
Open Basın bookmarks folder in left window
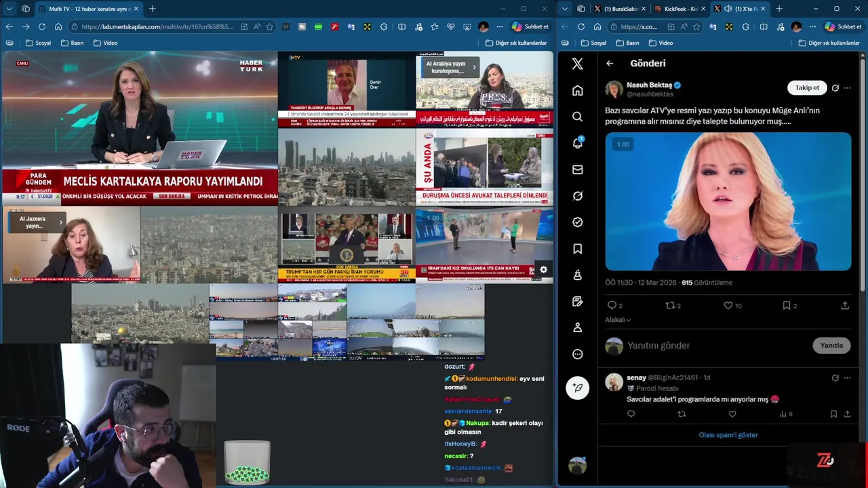73,43
